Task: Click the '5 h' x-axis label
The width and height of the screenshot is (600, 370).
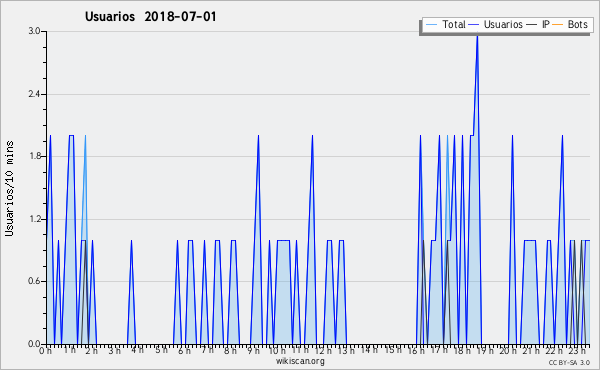Action: point(161,350)
